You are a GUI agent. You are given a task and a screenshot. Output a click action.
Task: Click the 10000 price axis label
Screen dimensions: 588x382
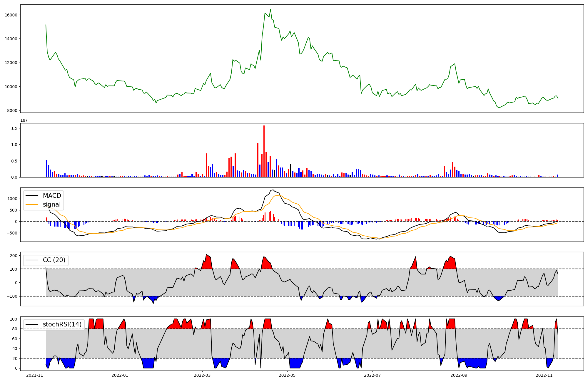coord(11,87)
